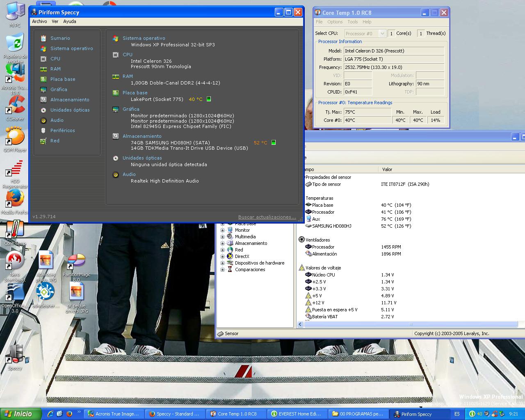Open HDD Regenerator desktop shortcut
This screenshot has height=420, width=525.
click(x=15, y=174)
